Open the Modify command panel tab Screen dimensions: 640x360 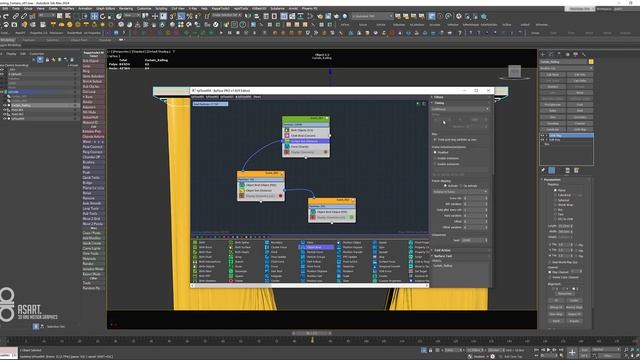[551, 54]
